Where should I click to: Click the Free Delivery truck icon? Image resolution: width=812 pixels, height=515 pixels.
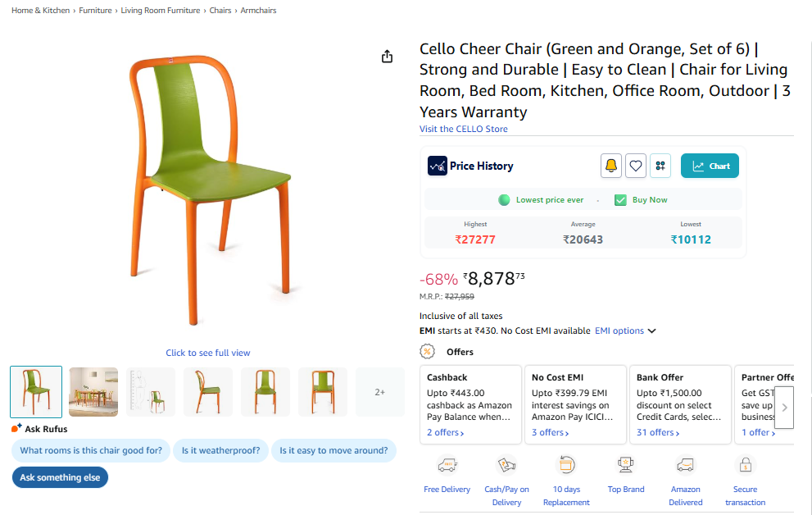[447, 466]
